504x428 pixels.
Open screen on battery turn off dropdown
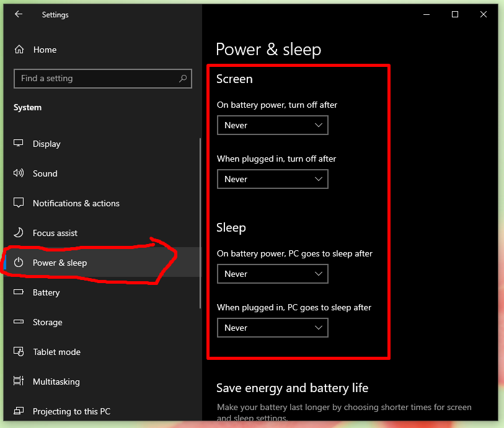[273, 125]
